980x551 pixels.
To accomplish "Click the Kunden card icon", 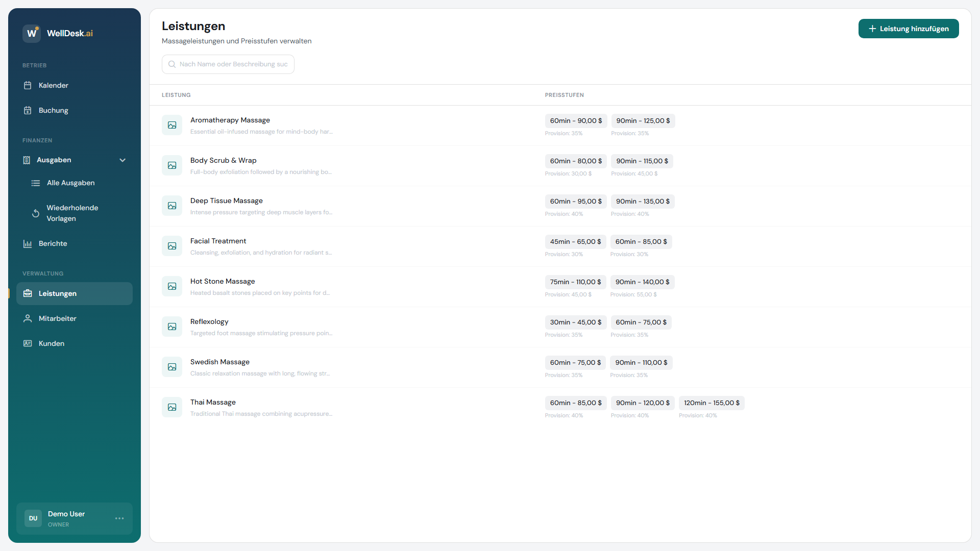I will coord(28,343).
